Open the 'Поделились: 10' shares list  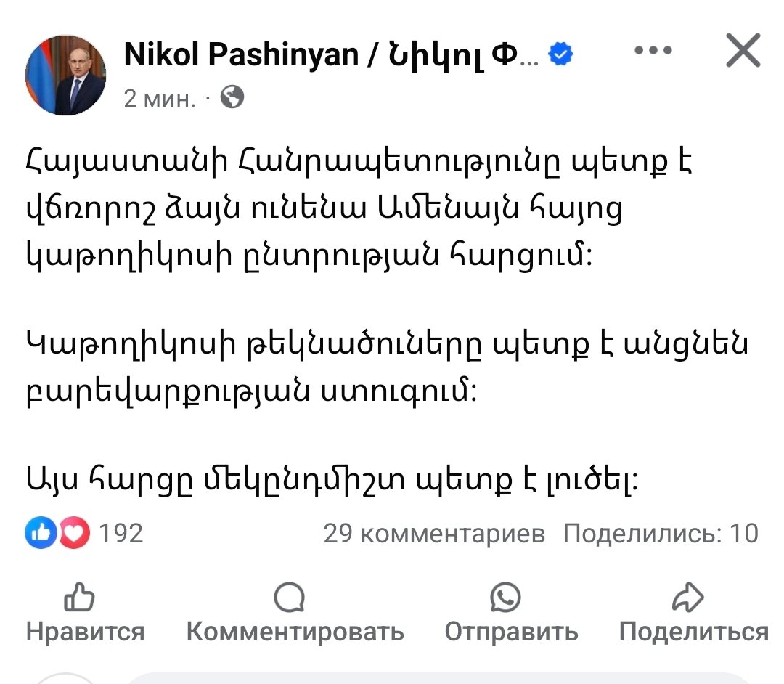661,533
